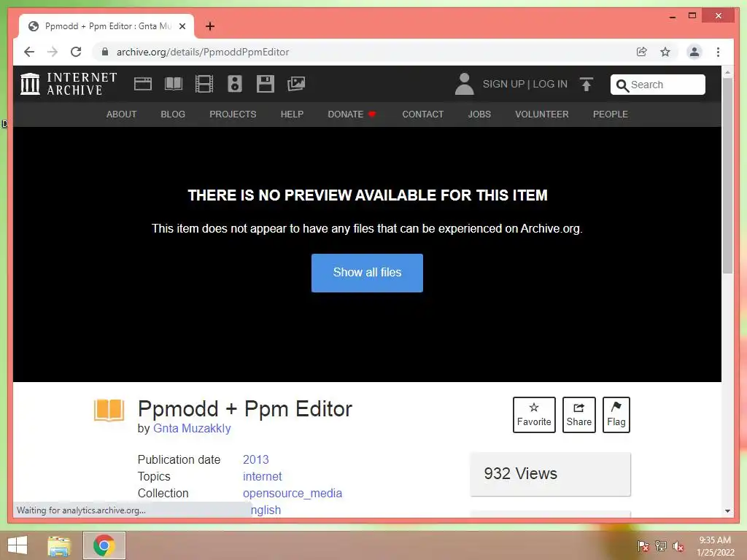
Task: Select the Ppmodd + Ppm Editor tab
Action: point(107,26)
